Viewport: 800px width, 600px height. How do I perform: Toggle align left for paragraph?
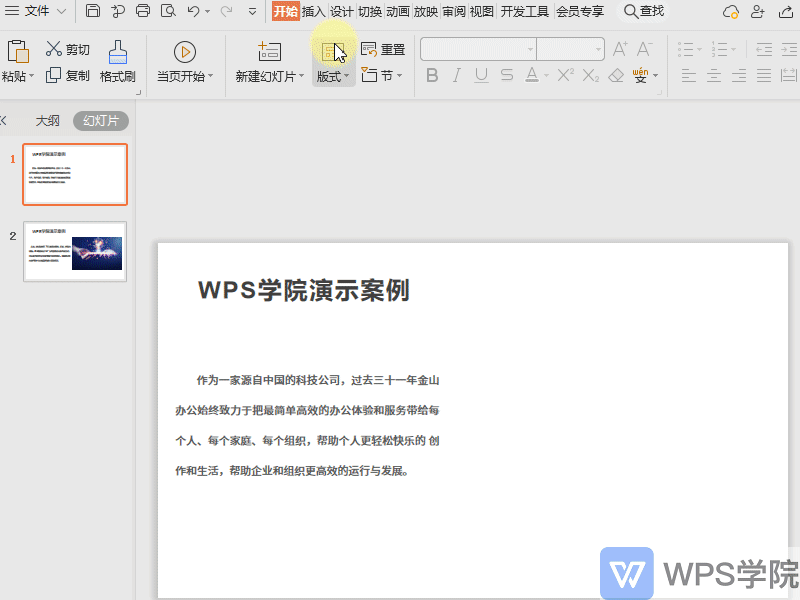pos(689,76)
